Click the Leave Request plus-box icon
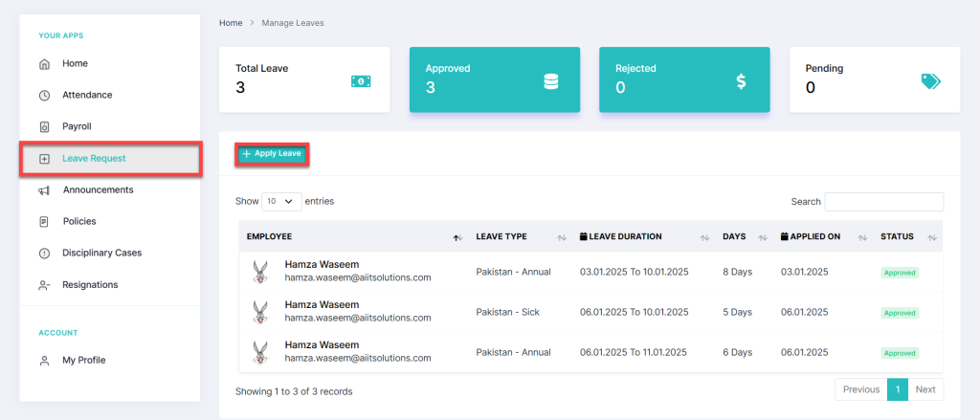The width and height of the screenshot is (980, 420). click(x=44, y=159)
